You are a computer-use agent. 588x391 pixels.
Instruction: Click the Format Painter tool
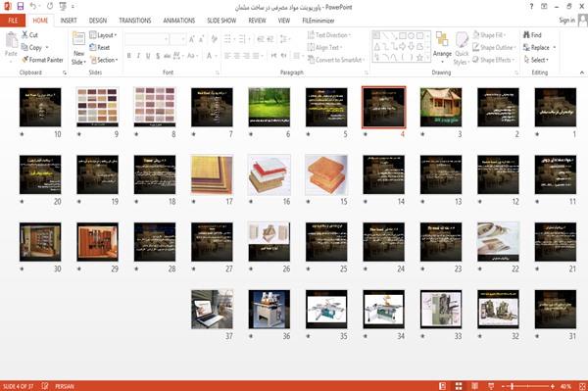point(42,60)
